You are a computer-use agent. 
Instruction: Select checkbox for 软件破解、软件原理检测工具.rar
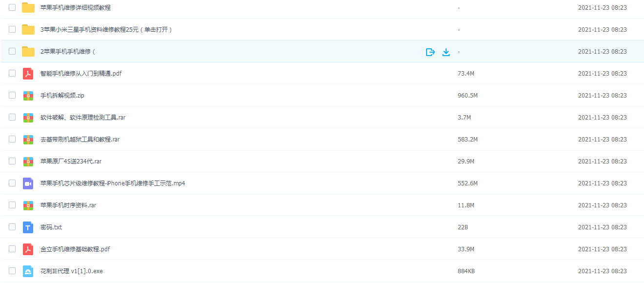(x=12, y=117)
